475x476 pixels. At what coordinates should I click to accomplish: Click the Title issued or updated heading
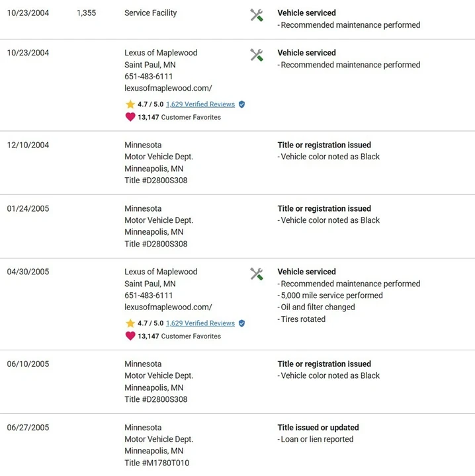click(318, 428)
